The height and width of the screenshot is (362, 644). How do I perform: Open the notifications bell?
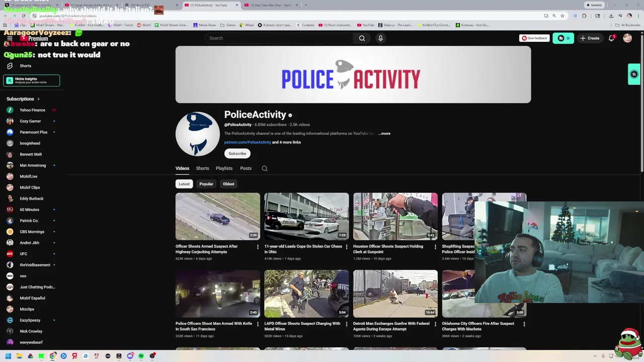tap(611, 38)
